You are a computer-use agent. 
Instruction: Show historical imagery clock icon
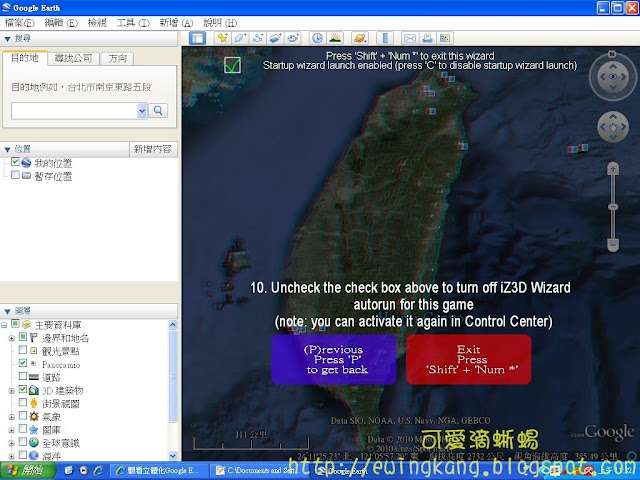coord(317,38)
